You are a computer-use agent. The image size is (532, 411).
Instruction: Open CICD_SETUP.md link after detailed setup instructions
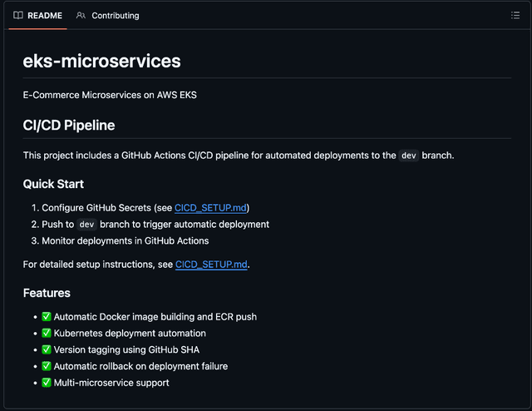click(211, 265)
